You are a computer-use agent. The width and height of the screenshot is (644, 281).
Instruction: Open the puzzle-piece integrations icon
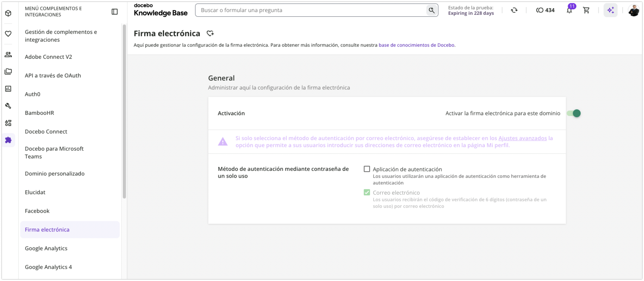(x=8, y=140)
